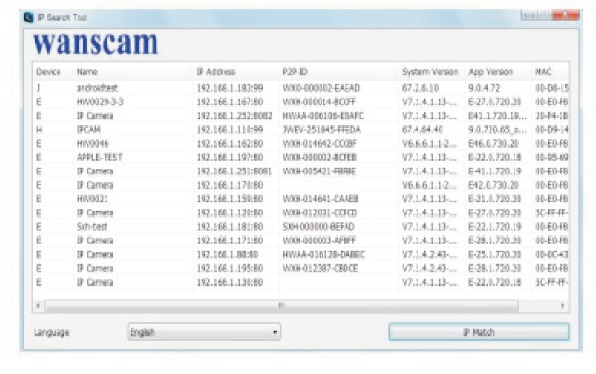Click IP address 192.168.1.130:80

(230, 282)
